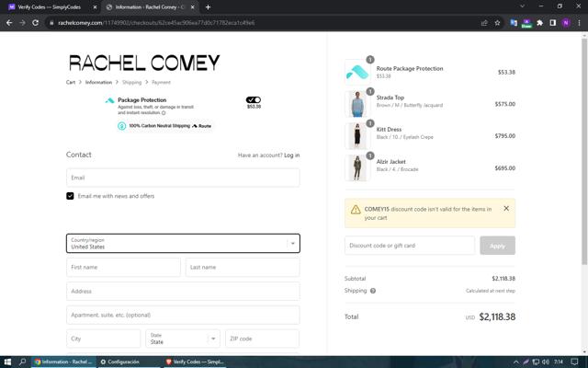The image size is (588, 368).
Task: Click the $2,118.38 total amount
Action: [497, 316]
